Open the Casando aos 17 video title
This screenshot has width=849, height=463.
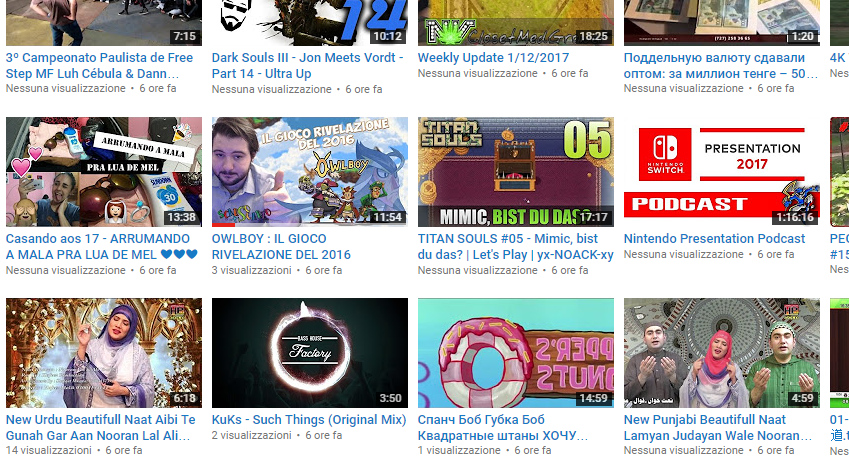pos(102,246)
